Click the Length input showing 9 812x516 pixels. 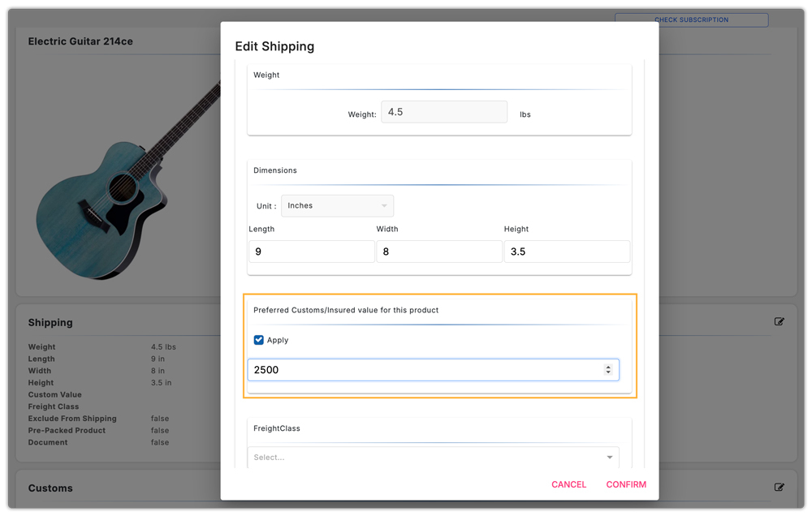click(311, 251)
